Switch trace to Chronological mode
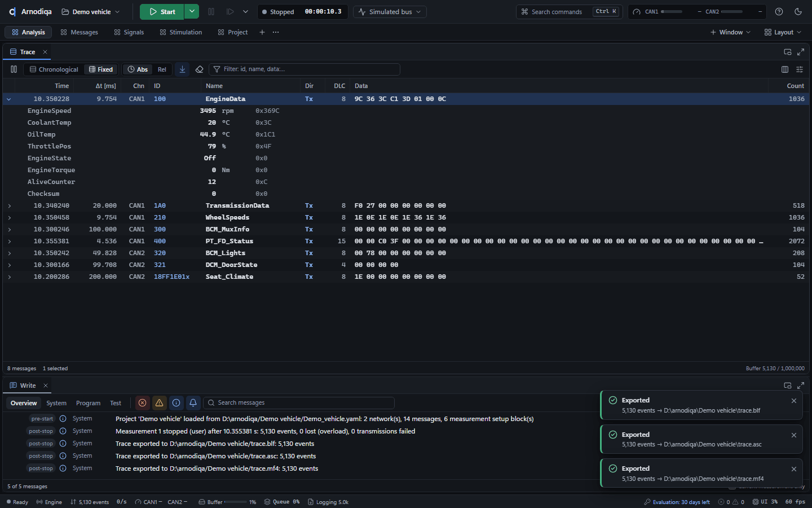 [x=54, y=69]
